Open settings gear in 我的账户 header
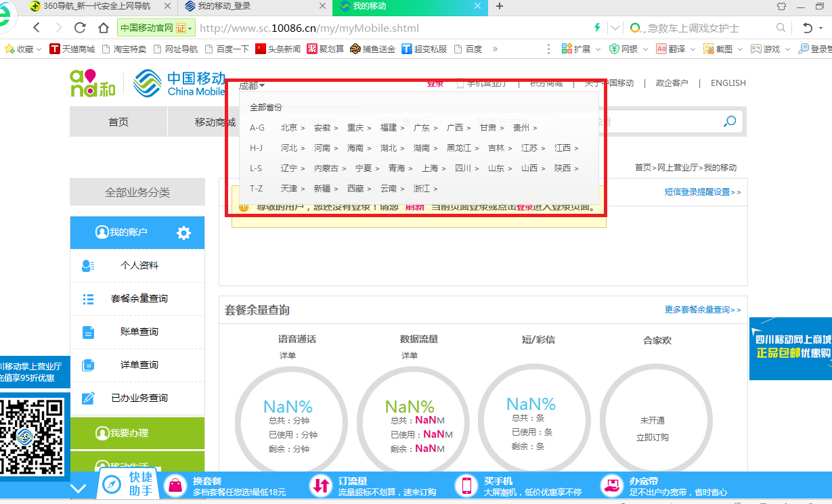The width and height of the screenshot is (832, 504). click(183, 233)
